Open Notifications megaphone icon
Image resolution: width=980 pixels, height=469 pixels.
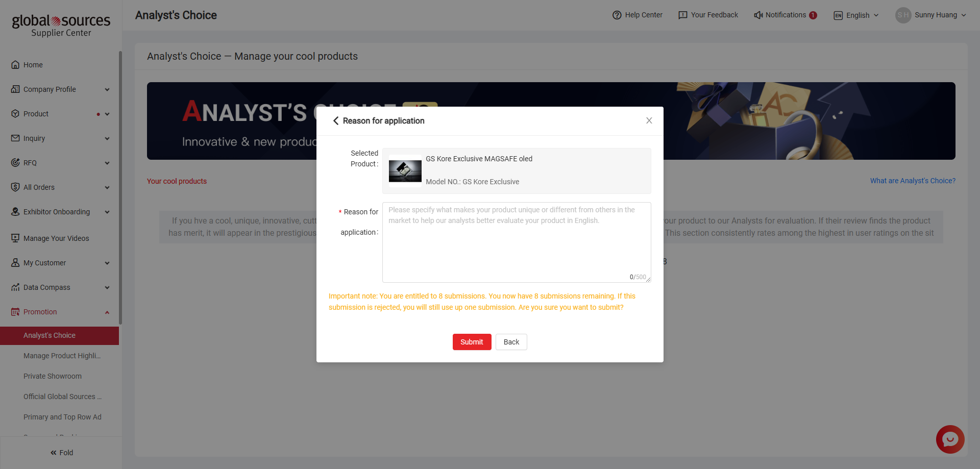tap(758, 15)
